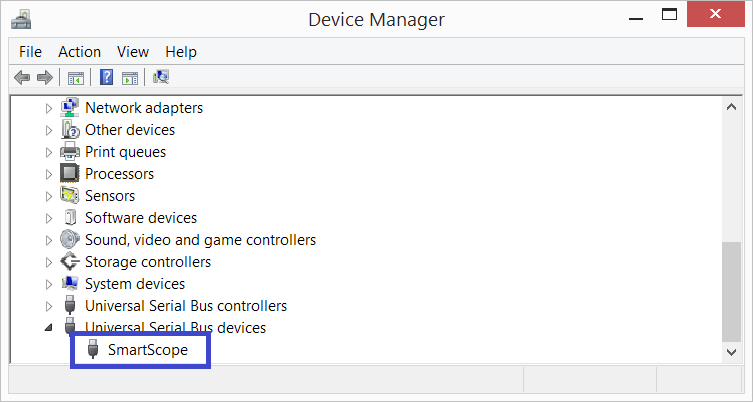
Task: Expand the Network adapters node
Action: click(x=49, y=108)
